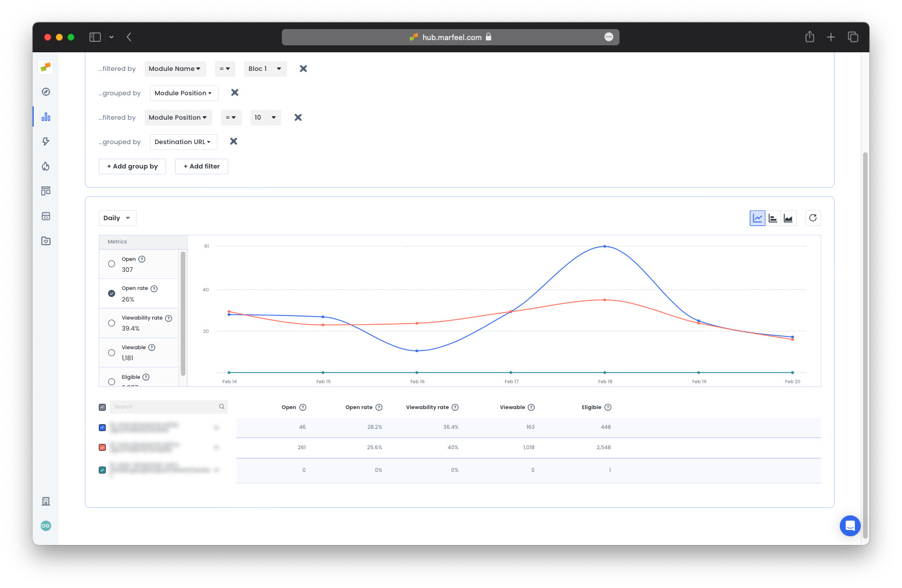This screenshot has height=588, width=902.
Task: Switch chart to area chart view
Action: point(788,218)
